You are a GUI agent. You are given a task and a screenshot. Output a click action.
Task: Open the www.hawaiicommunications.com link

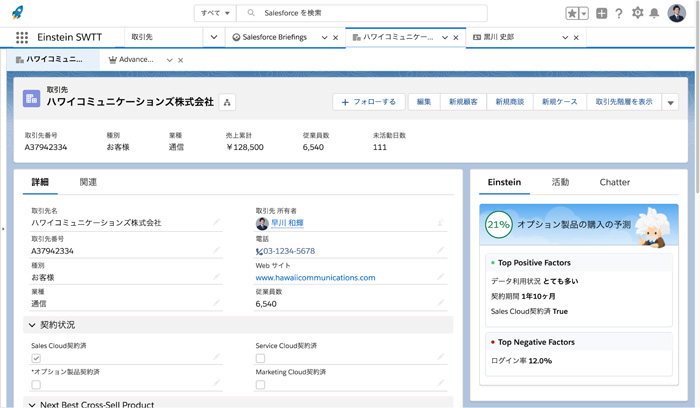click(x=315, y=278)
